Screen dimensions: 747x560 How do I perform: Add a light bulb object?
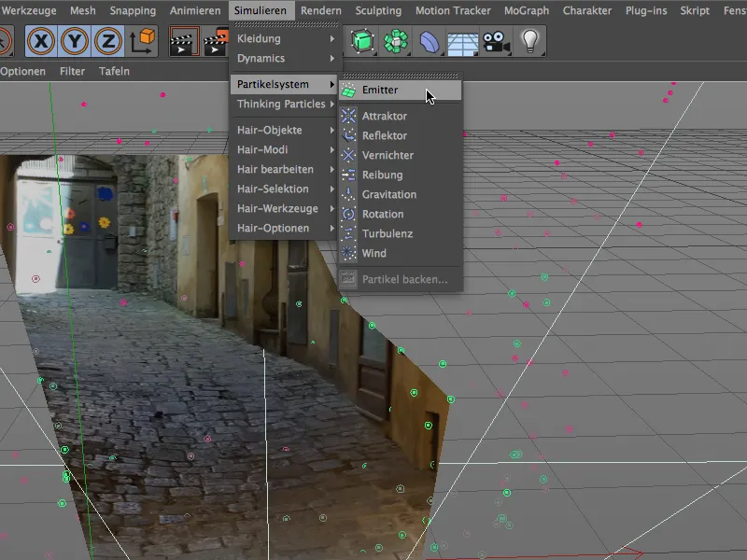coord(529,41)
